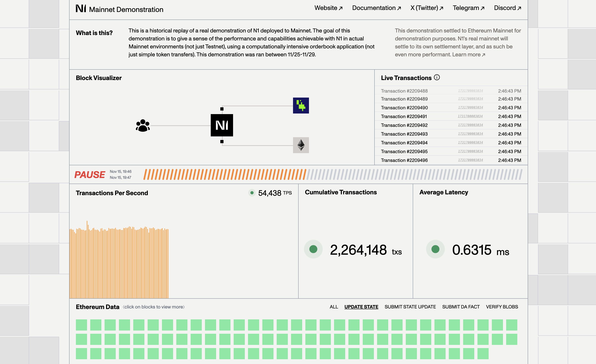
Task: Click the 0.6315 ms latency value
Action: pos(481,250)
